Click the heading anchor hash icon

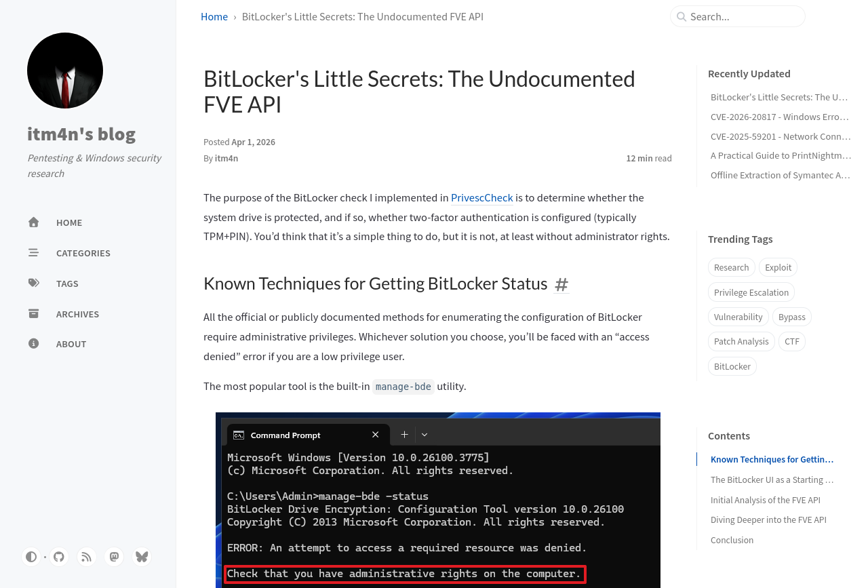[x=561, y=284]
